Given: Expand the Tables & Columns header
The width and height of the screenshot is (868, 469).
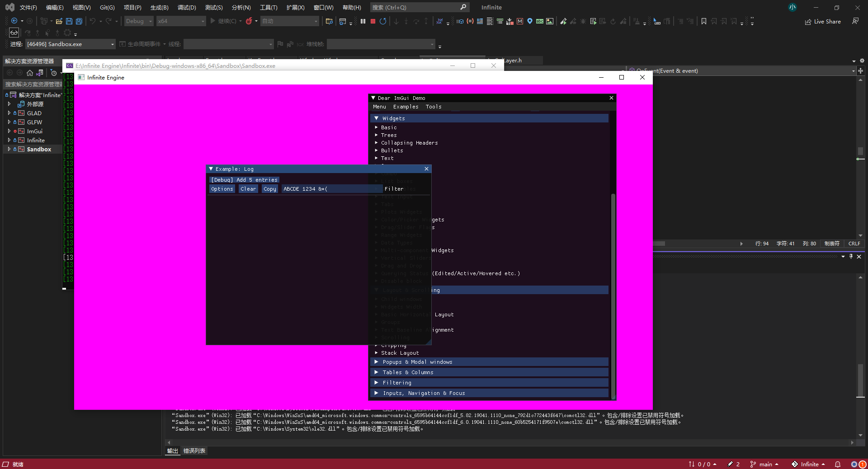Looking at the screenshot, I should [x=489, y=372].
